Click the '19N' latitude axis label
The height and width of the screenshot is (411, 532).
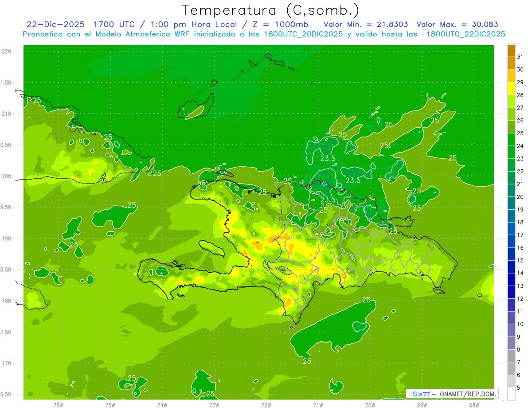pos(7,239)
